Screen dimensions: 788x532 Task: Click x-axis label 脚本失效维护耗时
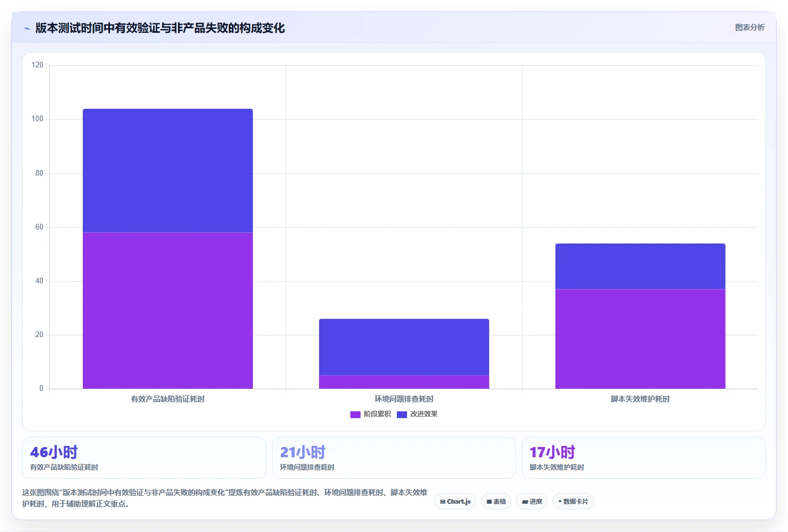[x=640, y=399]
